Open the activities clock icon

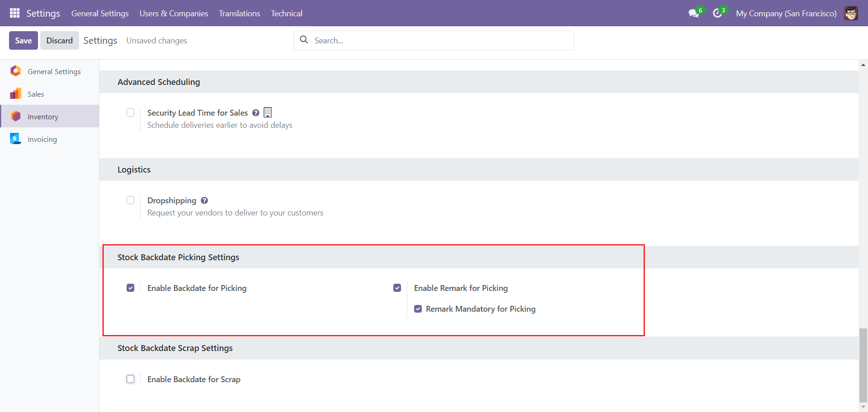[x=717, y=14]
